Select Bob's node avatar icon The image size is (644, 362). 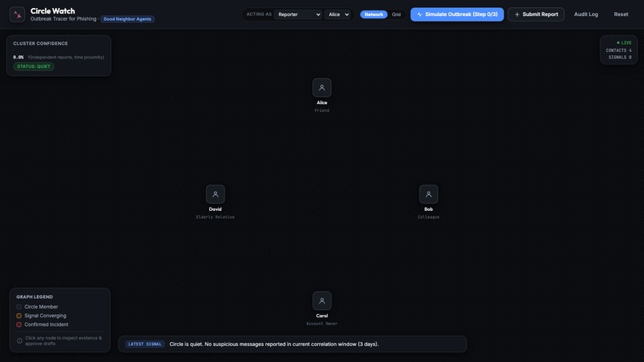pyautogui.click(x=428, y=194)
